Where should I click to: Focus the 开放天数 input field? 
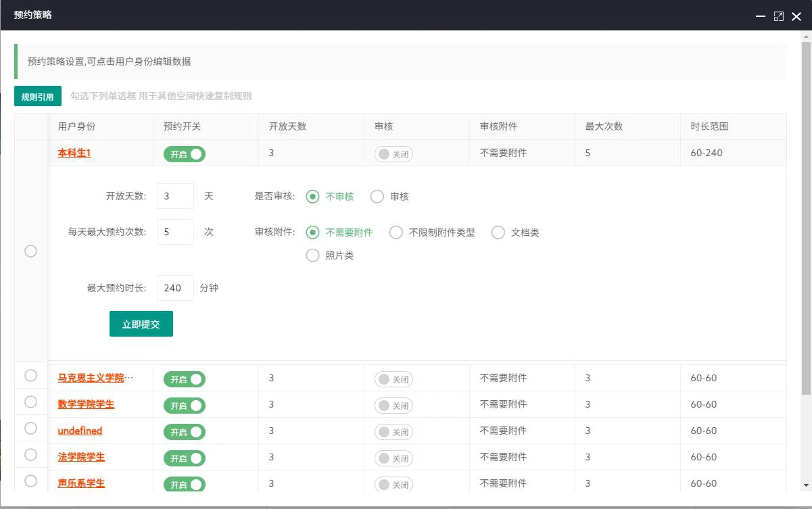(x=175, y=196)
